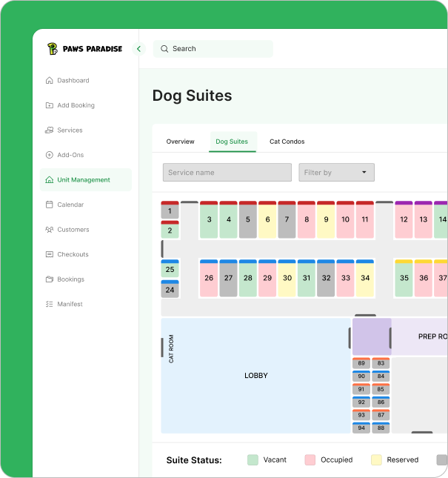This screenshot has height=478, width=448.
Task: Pick suite 7
Action: pyautogui.click(x=287, y=219)
